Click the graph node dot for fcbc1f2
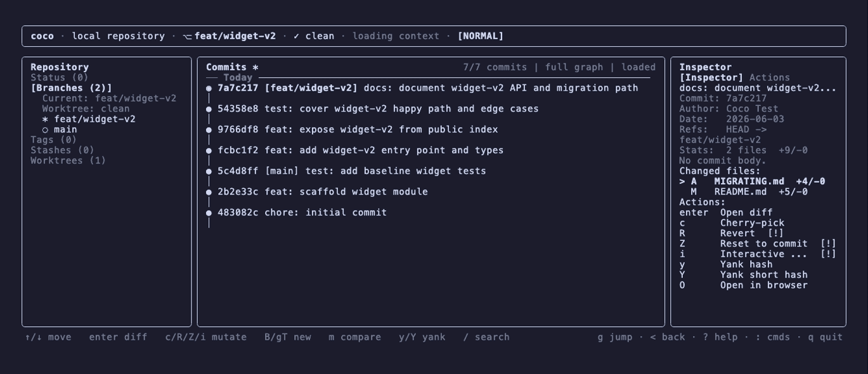Viewport: 868px width, 374px height. (209, 150)
